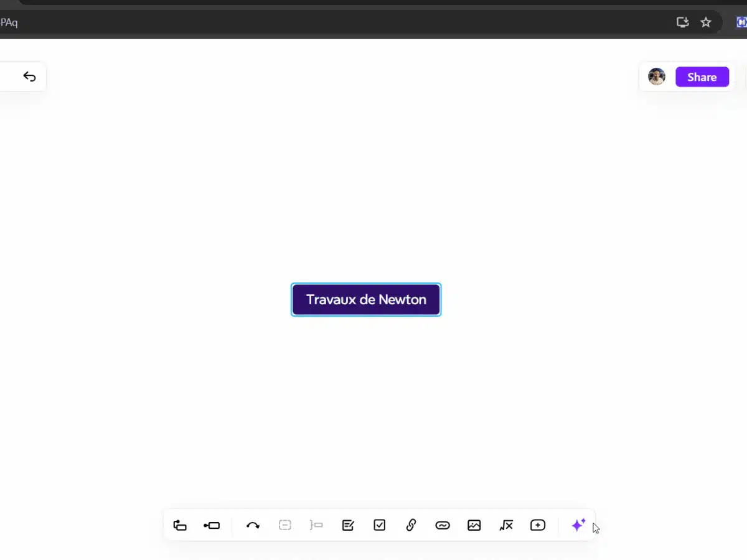Click the install app icon in address bar

click(683, 22)
